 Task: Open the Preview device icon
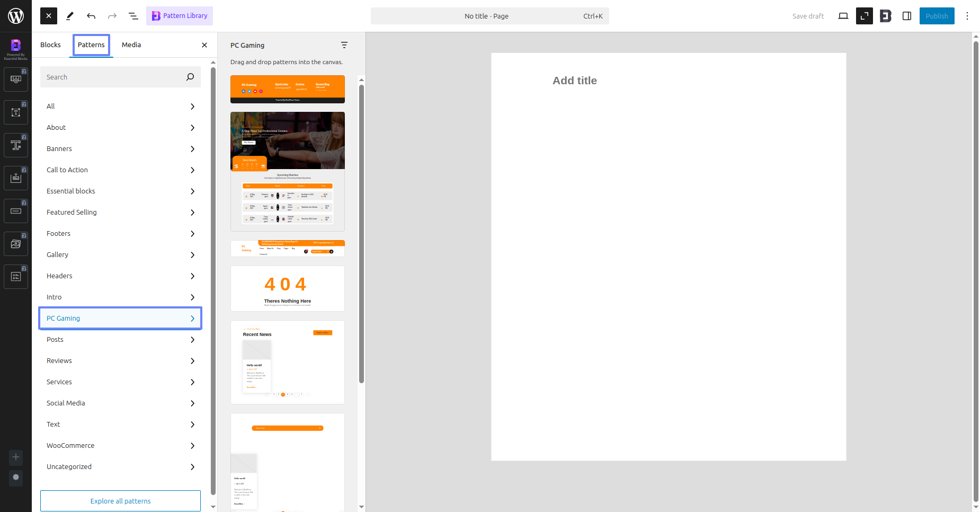coord(843,16)
